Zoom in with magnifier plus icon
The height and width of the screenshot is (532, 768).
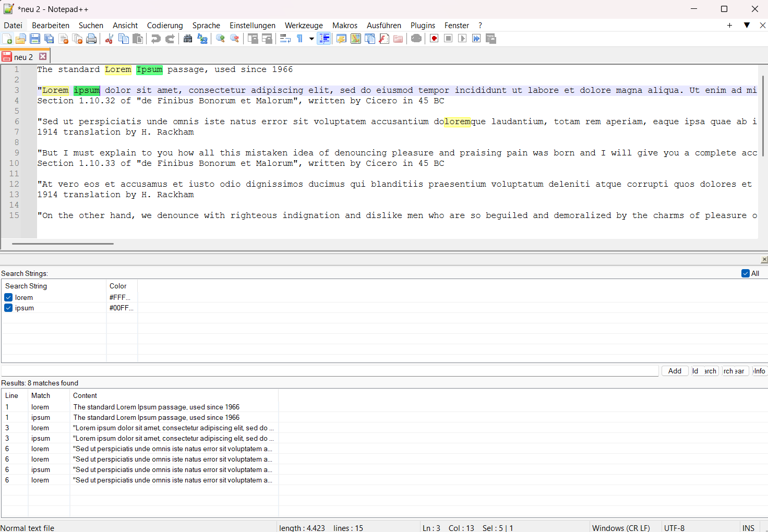coord(220,39)
